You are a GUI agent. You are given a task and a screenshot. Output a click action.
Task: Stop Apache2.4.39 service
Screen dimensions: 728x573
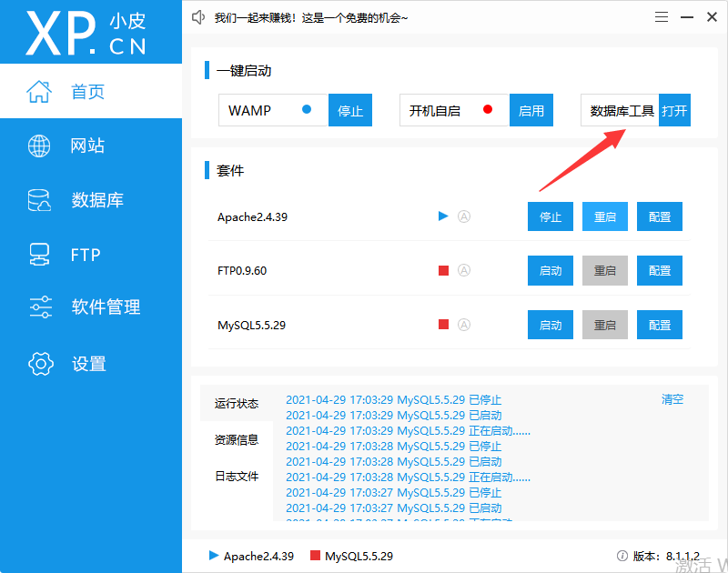pyautogui.click(x=551, y=216)
